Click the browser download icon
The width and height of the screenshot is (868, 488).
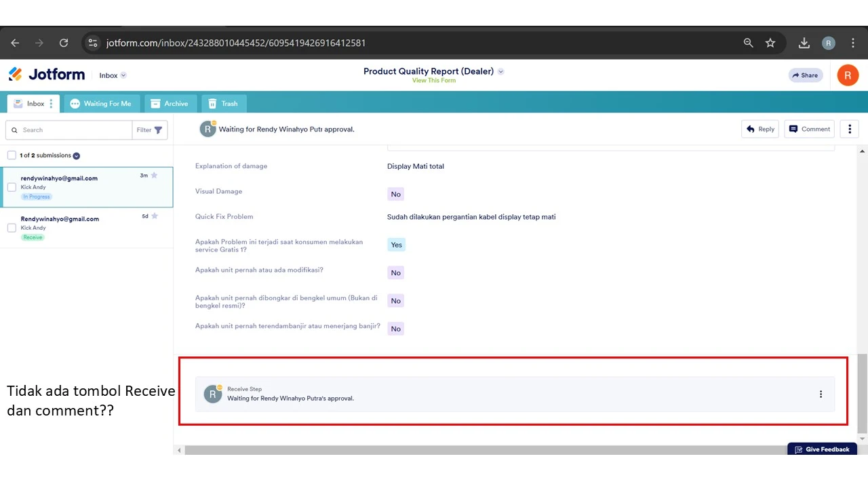(x=804, y=43)
